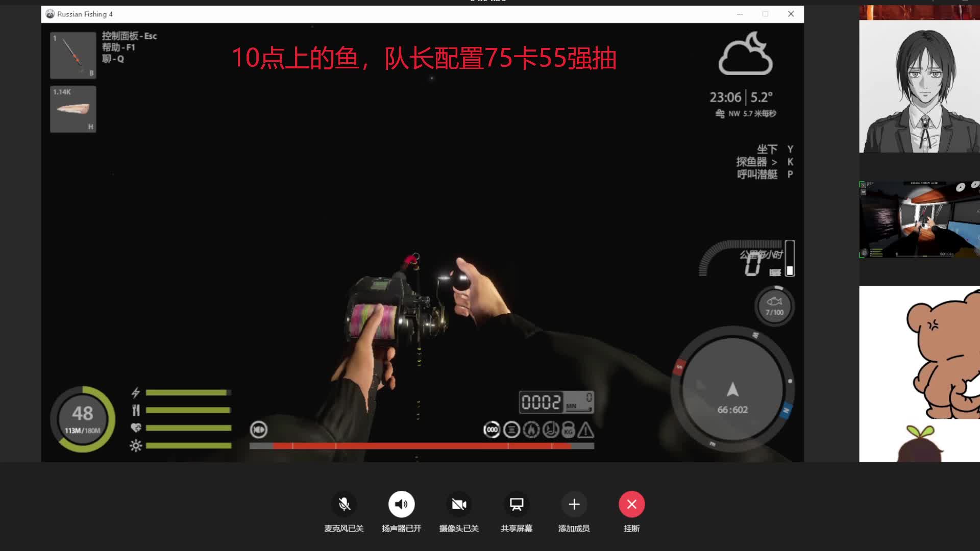This screenshot has width=980, height=551.
Task: Select the fire/cooking indicator icon
Action: [x=531, y=430]
